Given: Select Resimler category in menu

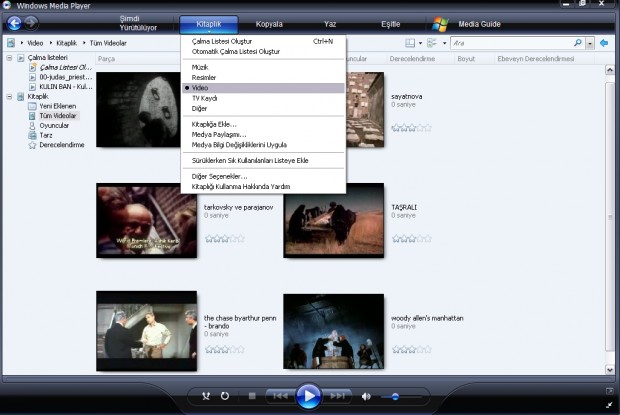Looking at the screenshot, I should 263,77.
